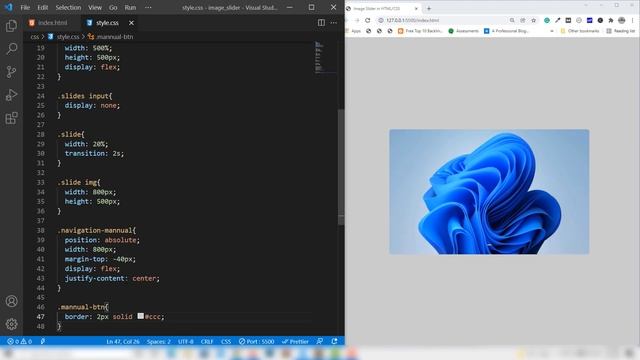The width and height of the screenshot is (640, 360).
Task: Open A Professional Blog bookmark
Action: coord(507,31)
